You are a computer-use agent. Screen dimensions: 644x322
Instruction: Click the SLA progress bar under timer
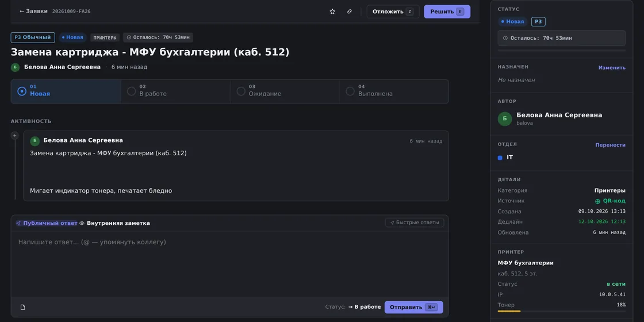(x=561, y=51)
